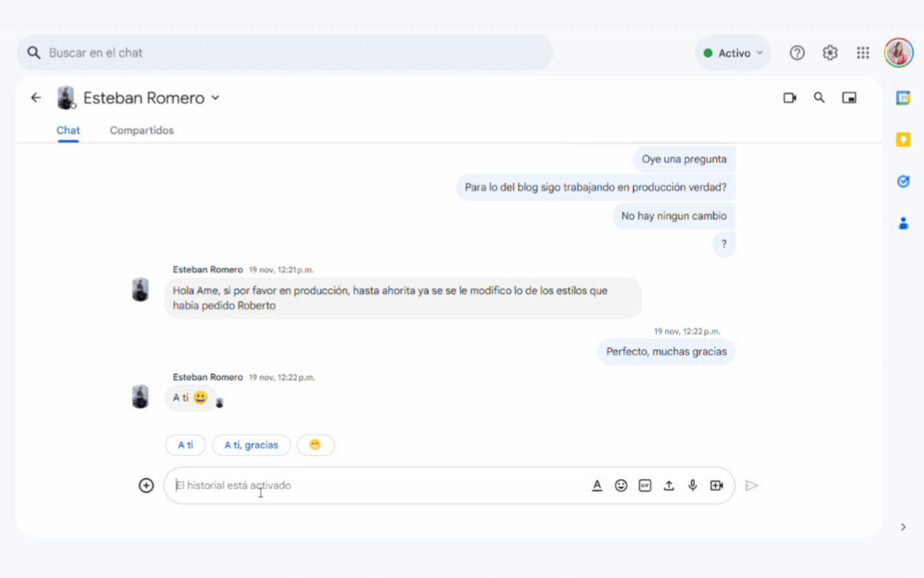
Task: Click the "Perfecto, muchas gracias" message
Action: (x=666, y=352)
